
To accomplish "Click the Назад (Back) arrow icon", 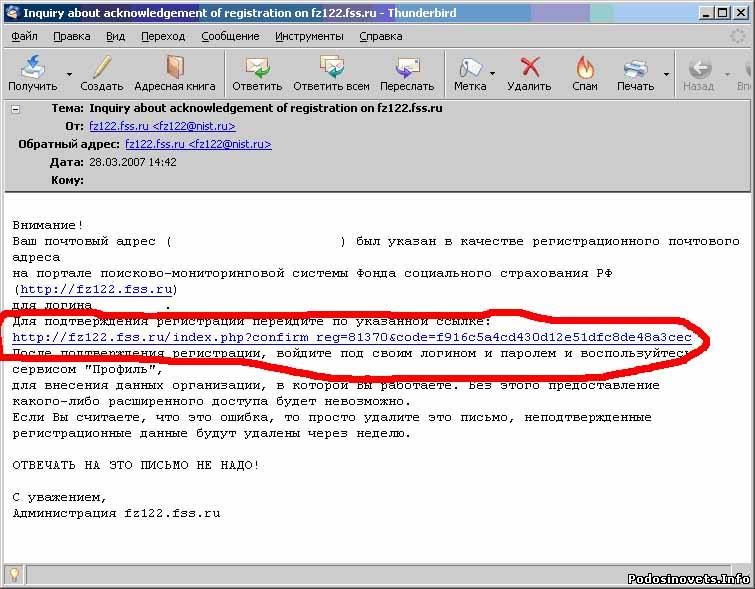I will [699, 68].
